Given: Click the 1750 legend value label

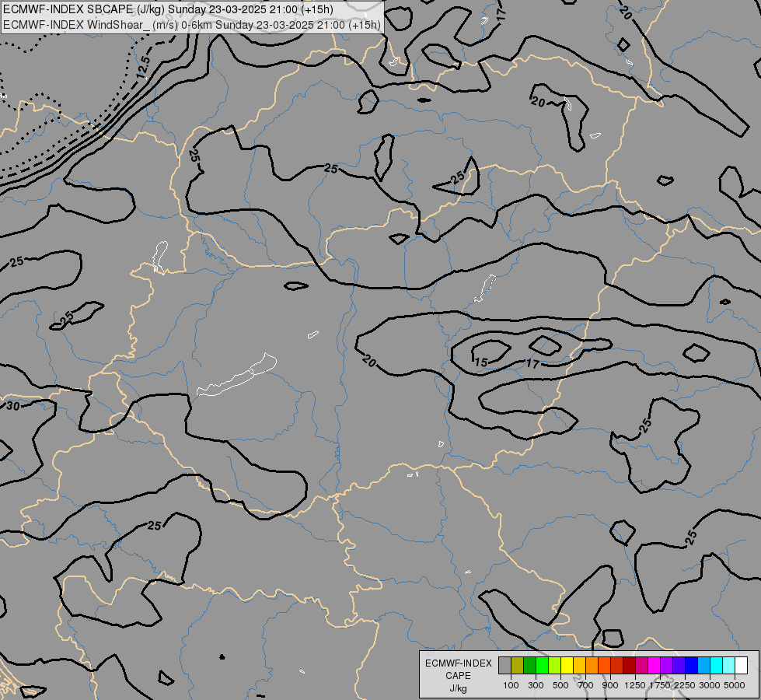Looking at the screenshot, I should pos(660,685).
